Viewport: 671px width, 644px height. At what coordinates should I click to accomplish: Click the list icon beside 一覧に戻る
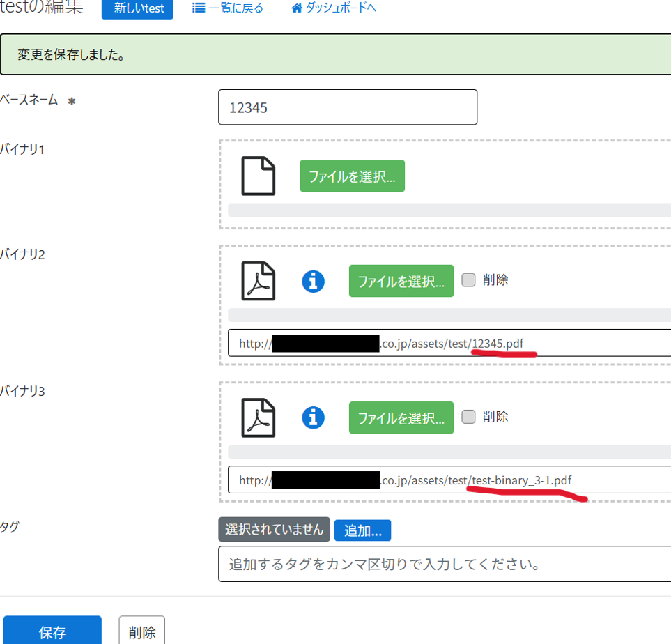pyautogui.click(x=199, y=9)
